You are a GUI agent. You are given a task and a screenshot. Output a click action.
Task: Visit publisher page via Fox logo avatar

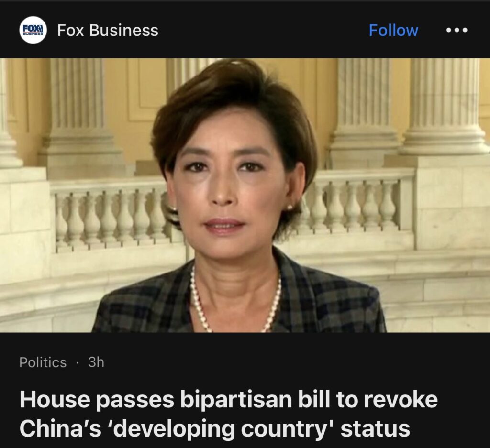click(x=33, y=30)
